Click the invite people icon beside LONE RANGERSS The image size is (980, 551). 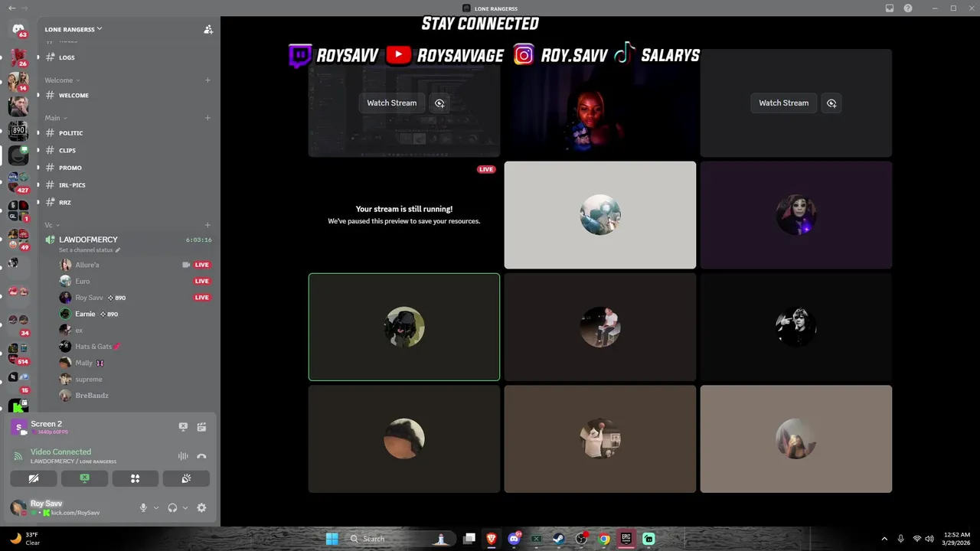[x=207, y=29]
